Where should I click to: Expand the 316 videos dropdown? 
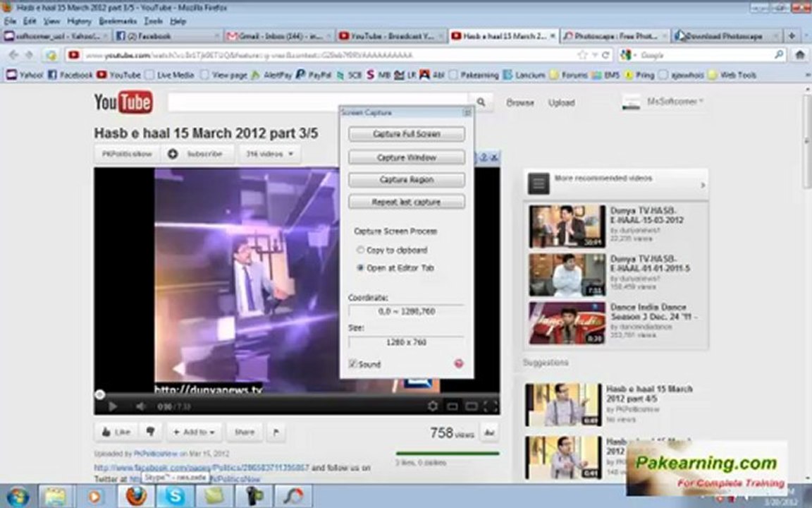(x=270, y=154)
